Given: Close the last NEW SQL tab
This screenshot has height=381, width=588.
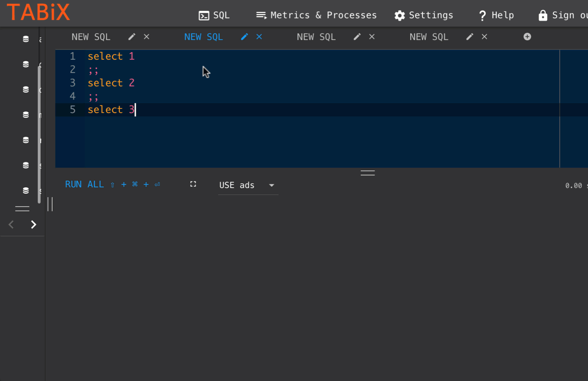Looking at the screenshot, I should pos(484,36).
